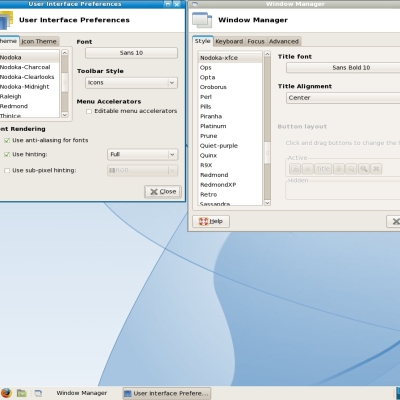Click the style list scroll-up arrow
This screenshot has width=400, height=400.
[267, 54]
